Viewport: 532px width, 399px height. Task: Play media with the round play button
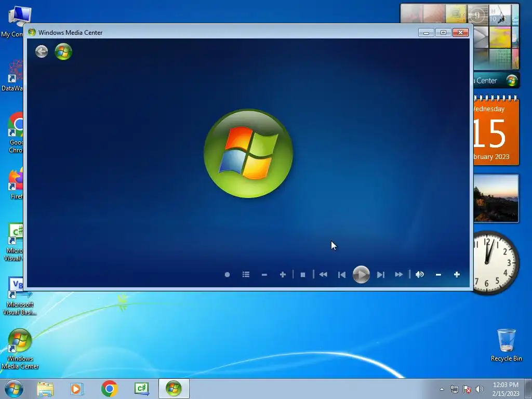(x=361, y=274)
